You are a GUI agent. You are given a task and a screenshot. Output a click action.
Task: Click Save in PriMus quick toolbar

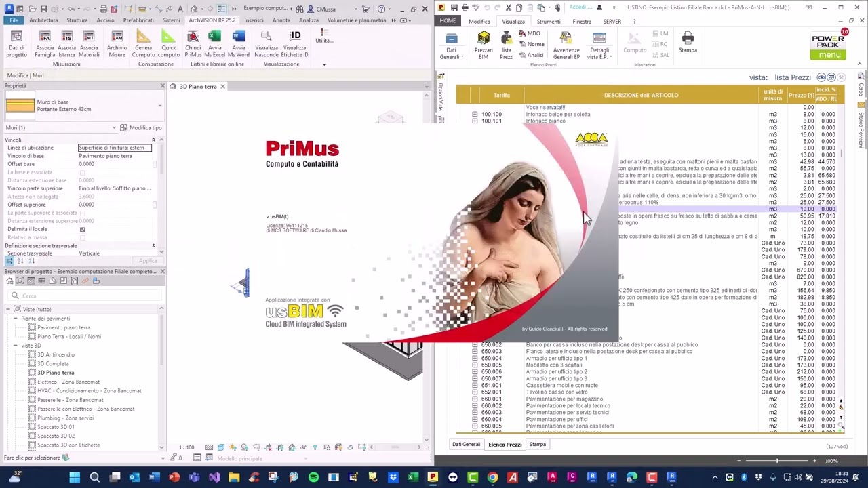pos(454,7)
